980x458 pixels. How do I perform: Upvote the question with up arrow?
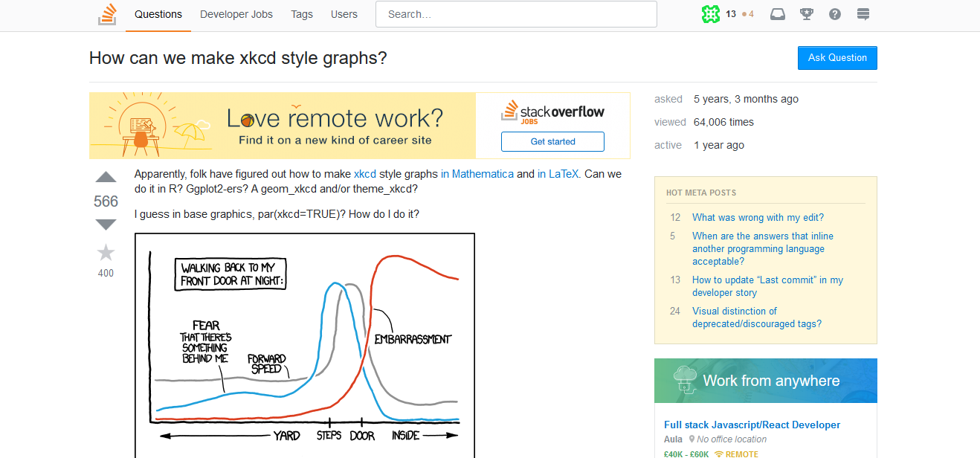click(106, 178)
